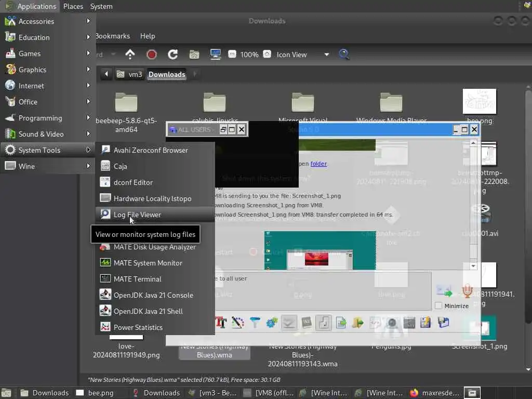Click the System Tools gear icon
This screenshot has height=399, width=532.
coord(10,150)
